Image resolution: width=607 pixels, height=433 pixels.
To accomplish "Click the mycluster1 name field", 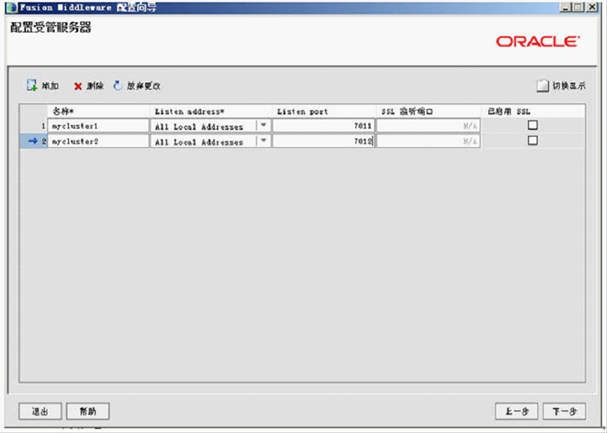I will pos(98,126).
